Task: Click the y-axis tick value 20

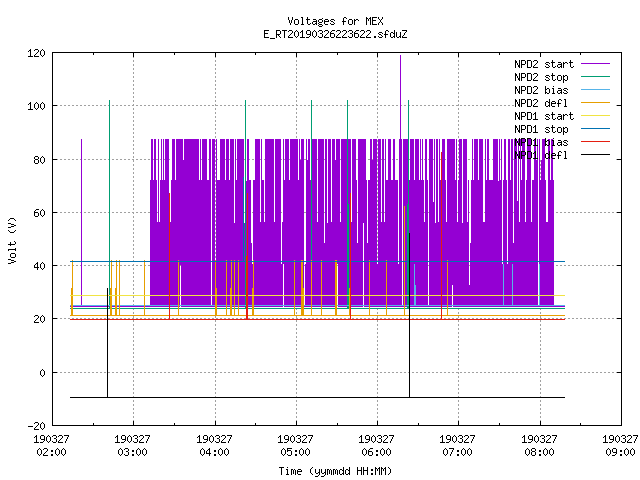Action: click(39, 319)
